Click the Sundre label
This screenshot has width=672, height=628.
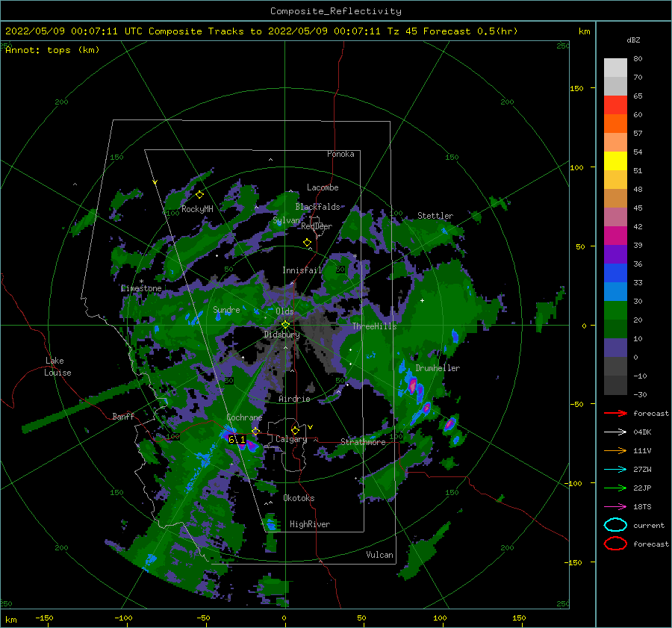click(x=226, y=309)
